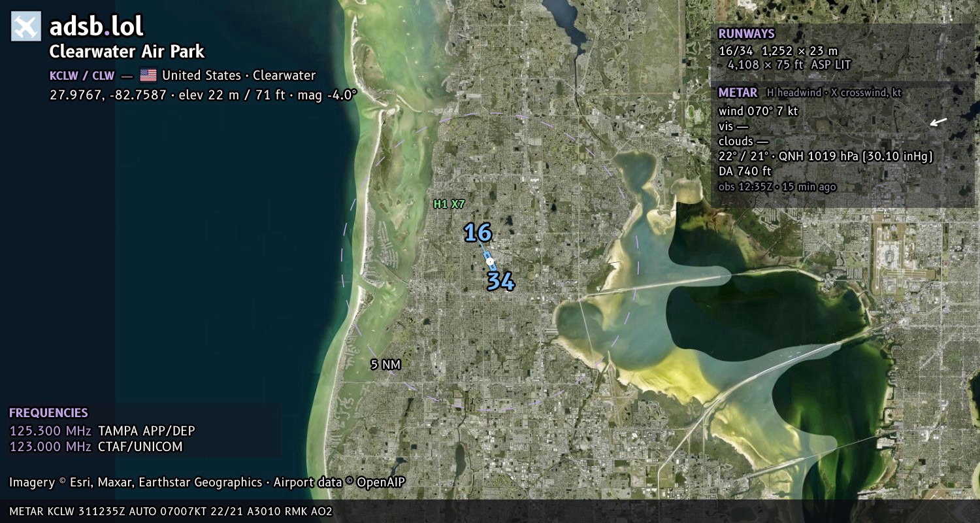The height and width of the screenshot is (523, 980).
Task: Click the adsb.lol site title
Action: tap(97, 26)
